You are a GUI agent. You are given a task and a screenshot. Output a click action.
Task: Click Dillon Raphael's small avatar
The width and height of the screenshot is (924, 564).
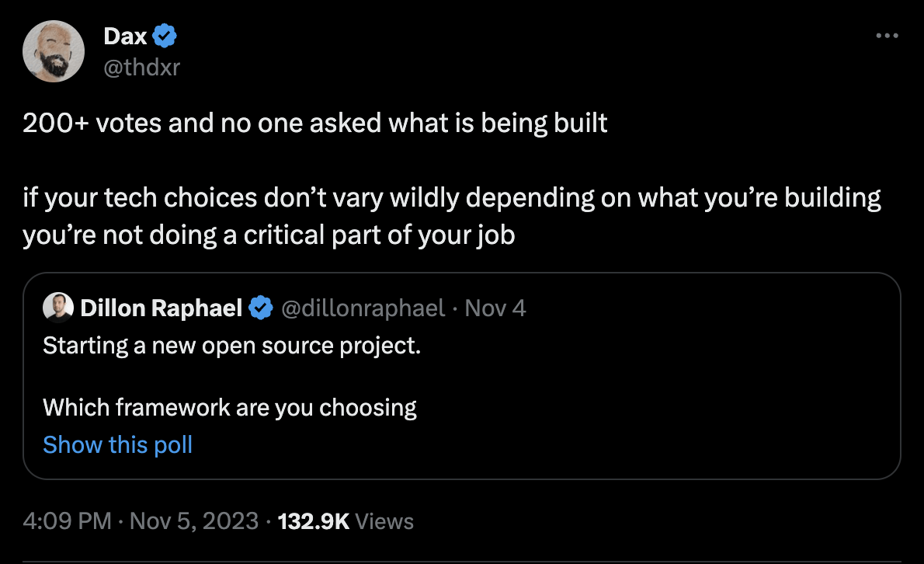58,308
